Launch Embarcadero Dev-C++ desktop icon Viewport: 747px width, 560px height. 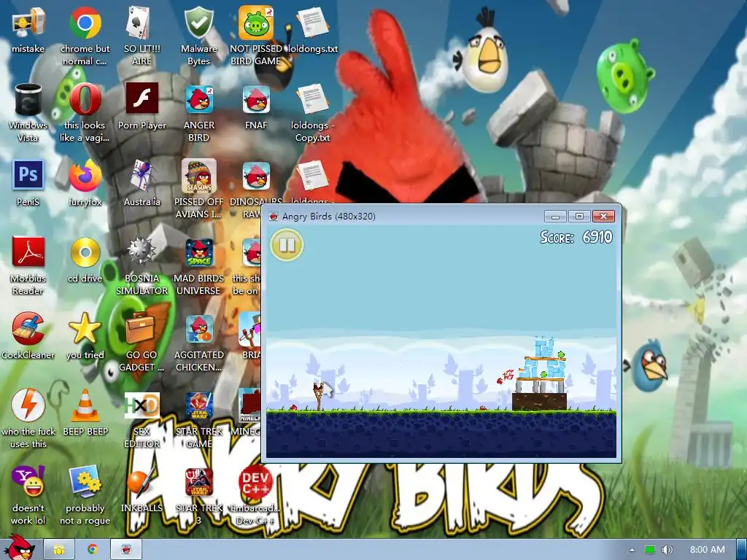256,481
